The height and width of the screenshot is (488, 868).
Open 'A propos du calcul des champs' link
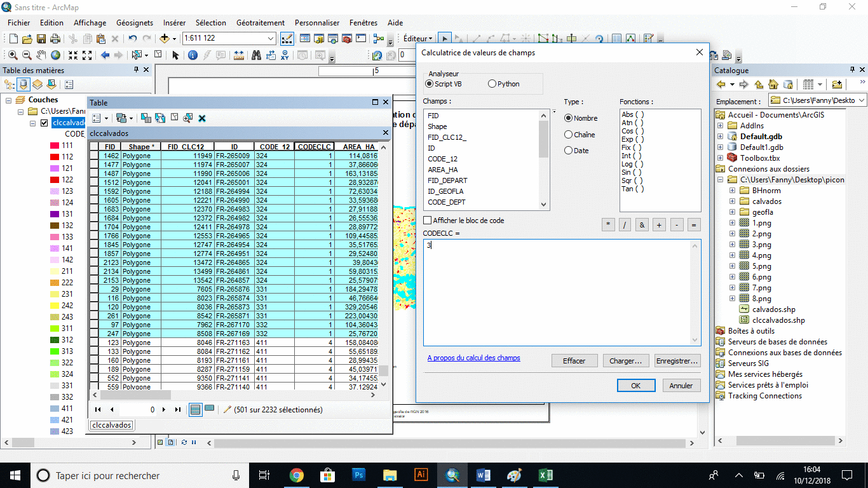click(474, 358)
